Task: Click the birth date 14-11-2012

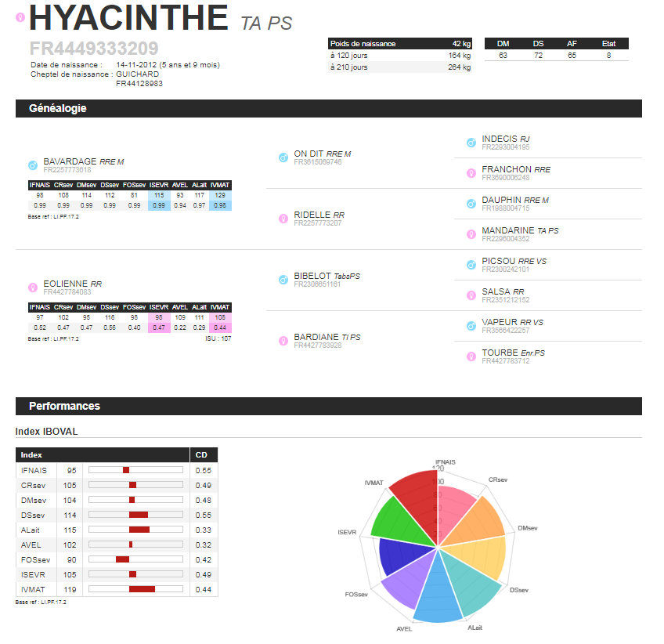Action: 136,65
